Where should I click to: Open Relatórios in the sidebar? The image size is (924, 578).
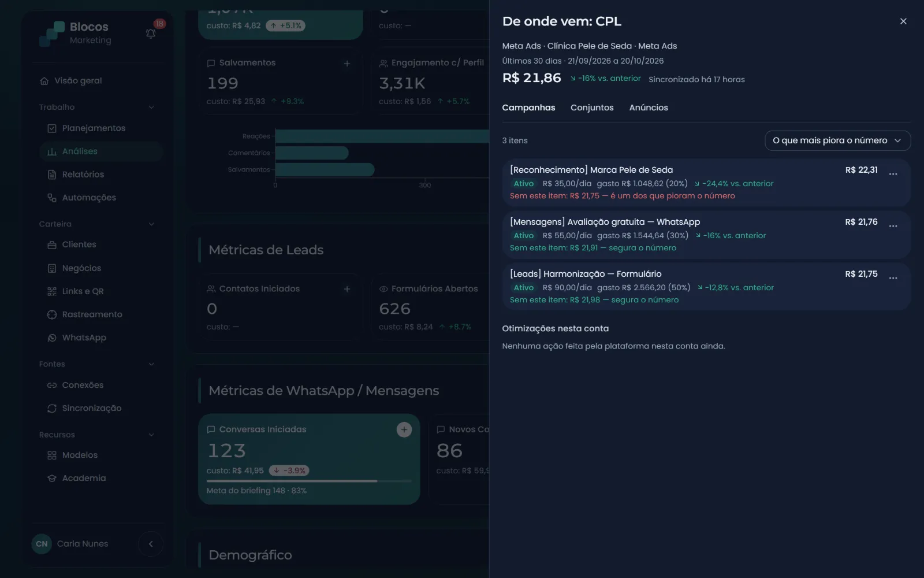coord(101,175)
